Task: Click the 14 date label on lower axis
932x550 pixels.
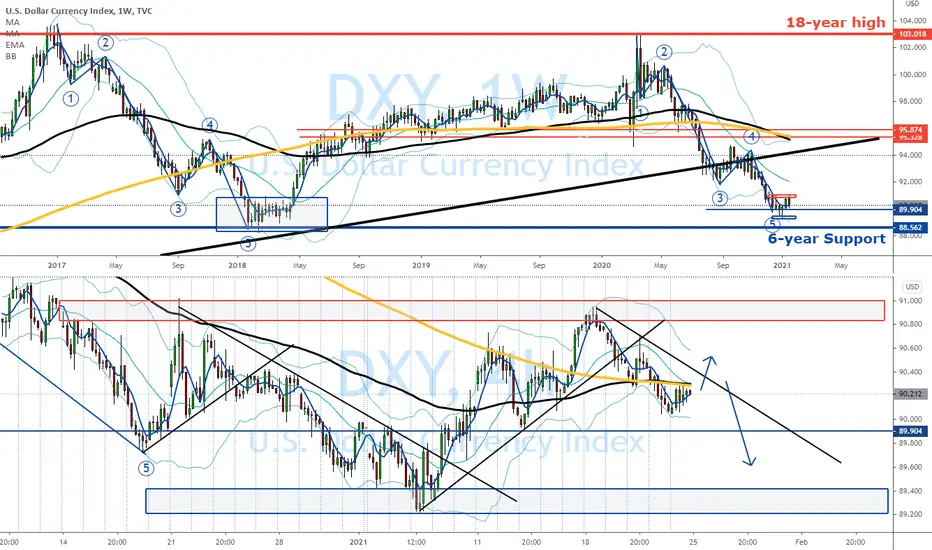Action: point(63,542)
